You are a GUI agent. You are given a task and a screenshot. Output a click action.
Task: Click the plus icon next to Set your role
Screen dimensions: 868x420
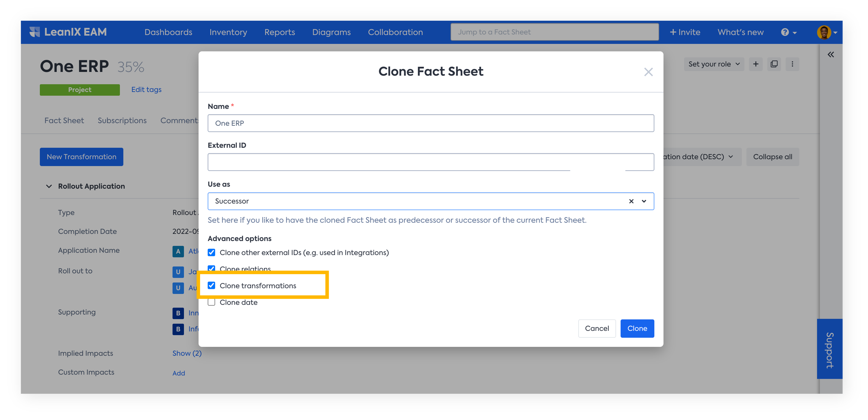click(x=756, y=64)
